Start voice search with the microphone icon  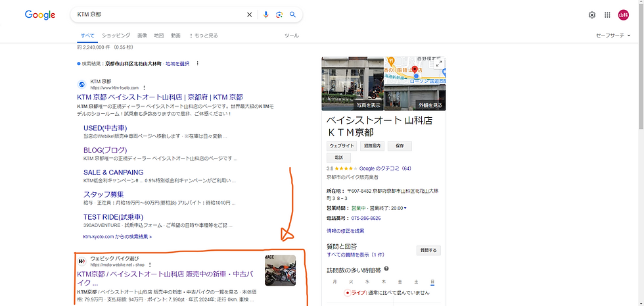265,14
